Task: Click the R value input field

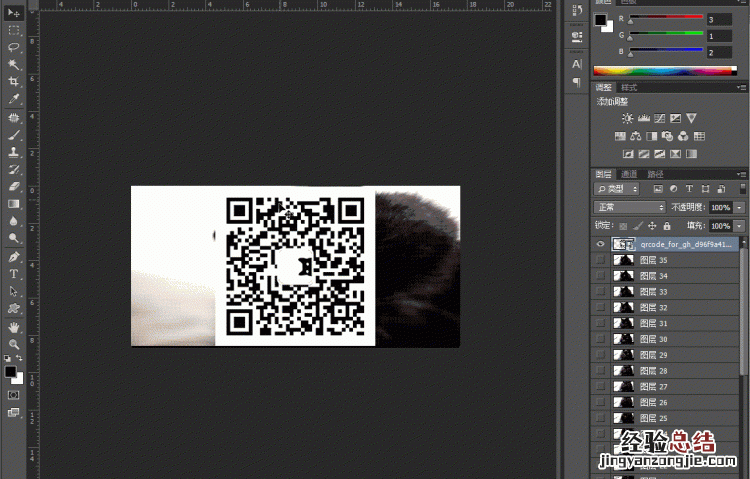Action: coord(718,19)
